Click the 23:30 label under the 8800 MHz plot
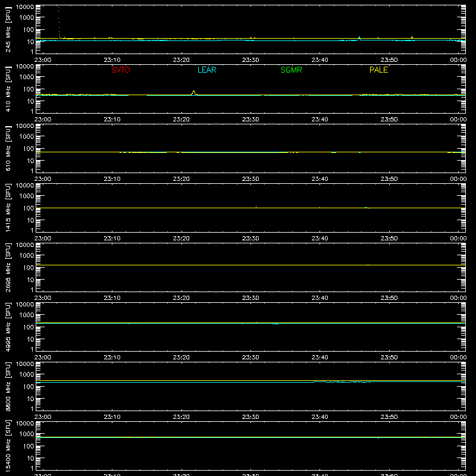The image size is (476, 476). 250,417
